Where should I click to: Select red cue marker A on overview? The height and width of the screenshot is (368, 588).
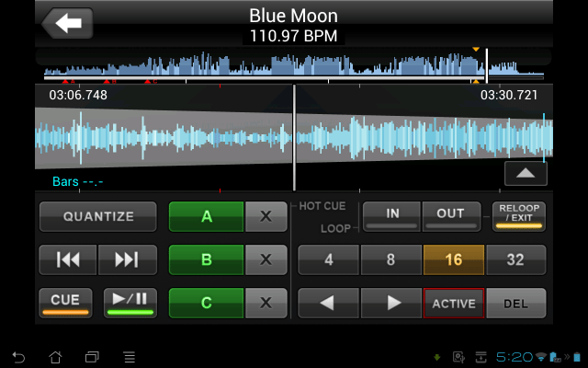pyautogui.click(x=65, y=81)
